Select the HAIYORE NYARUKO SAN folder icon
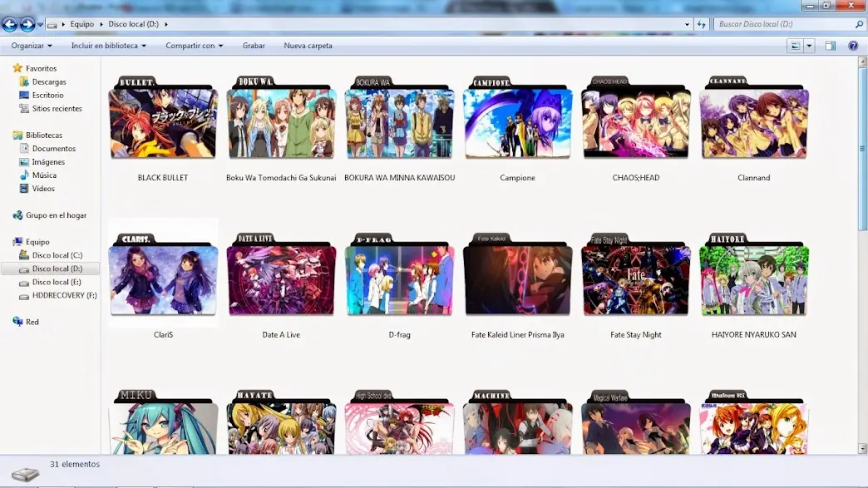868x488 pixels. tap(754, 274)
